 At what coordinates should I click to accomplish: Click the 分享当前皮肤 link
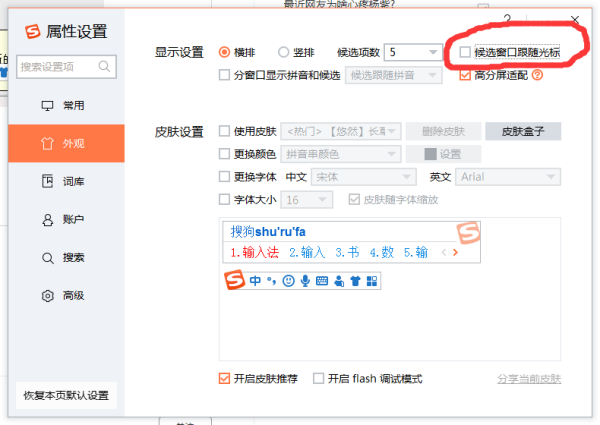(x=529, y=379)
